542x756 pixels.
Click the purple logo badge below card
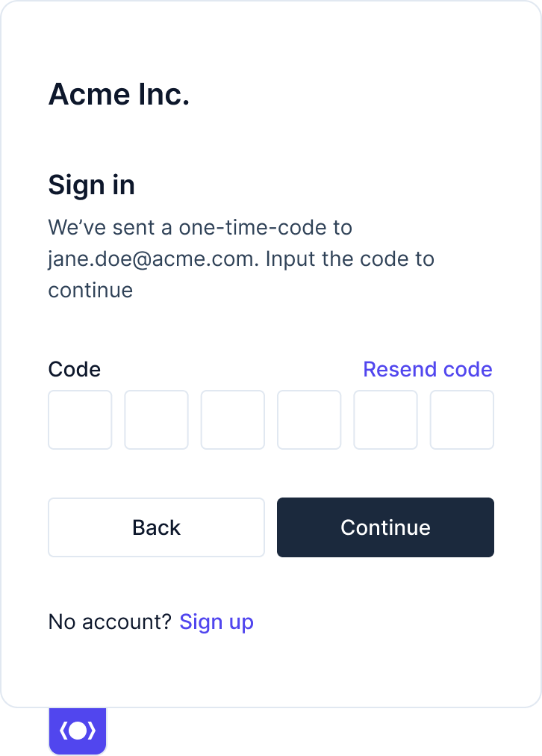point(78,731)
